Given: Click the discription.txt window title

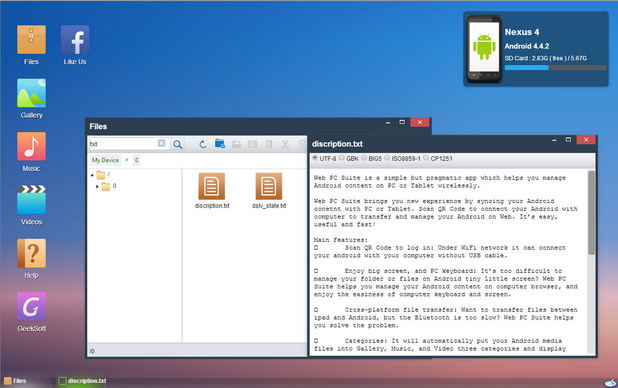Looking at the screenshot, I should coord(337,144).
